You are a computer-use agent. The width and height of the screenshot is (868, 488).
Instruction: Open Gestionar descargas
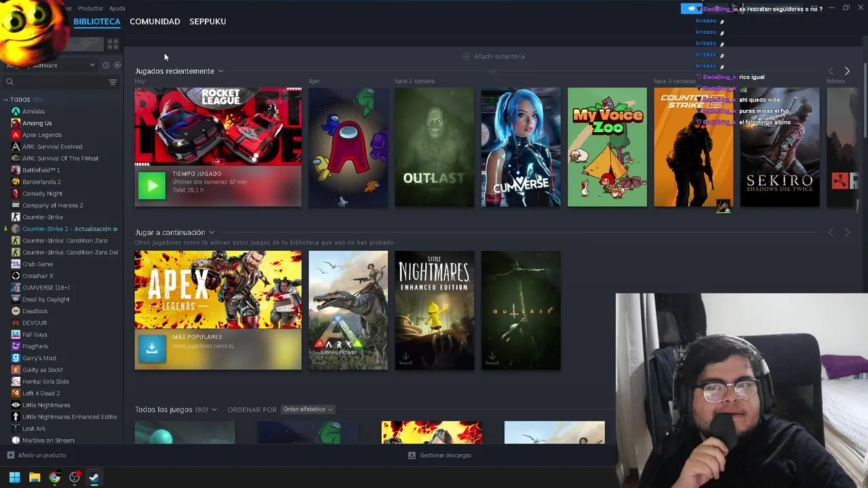click(439, 455)
